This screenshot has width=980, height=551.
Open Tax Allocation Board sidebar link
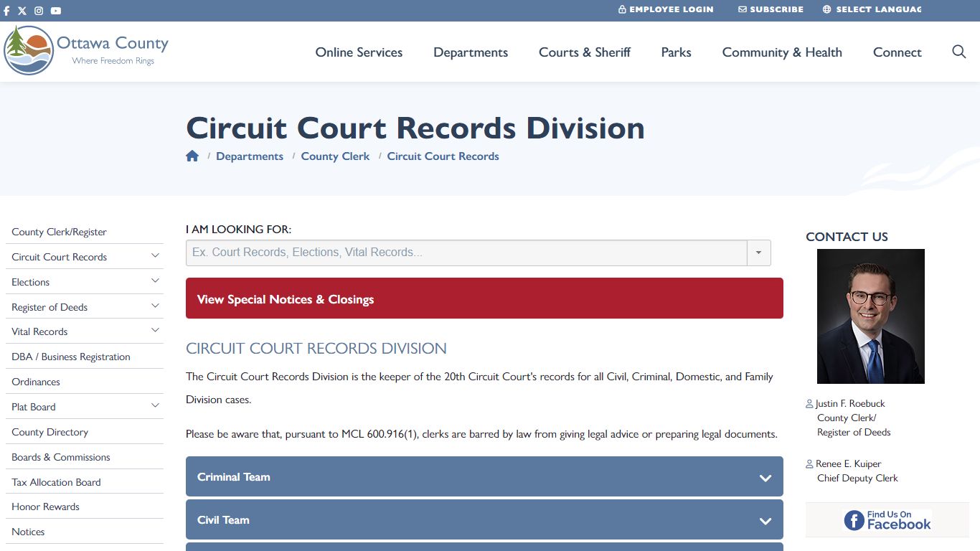pyautogui.click(x=56, y=482)
